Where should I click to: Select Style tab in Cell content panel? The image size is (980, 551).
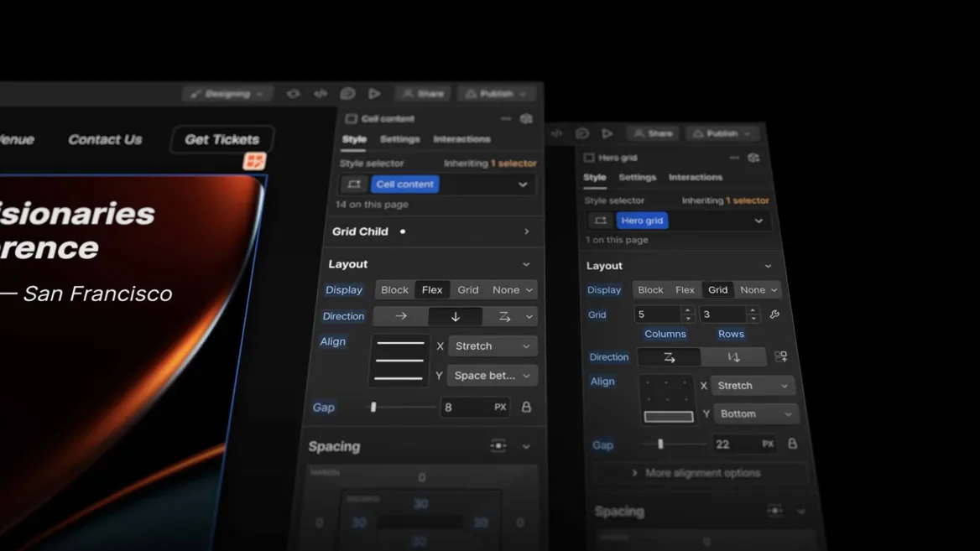[x=354, y=139]
